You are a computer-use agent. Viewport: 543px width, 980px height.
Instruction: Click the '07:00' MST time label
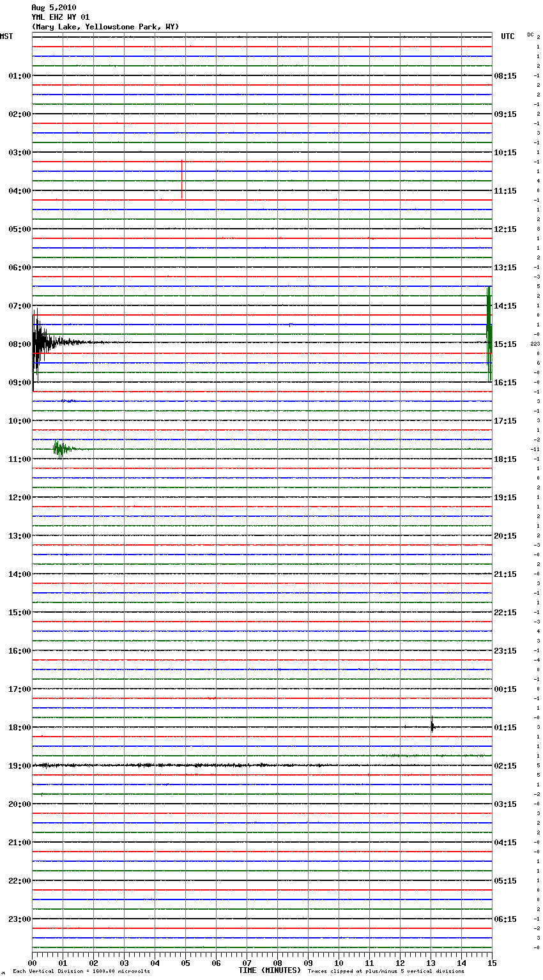click(x=20, y=306)
